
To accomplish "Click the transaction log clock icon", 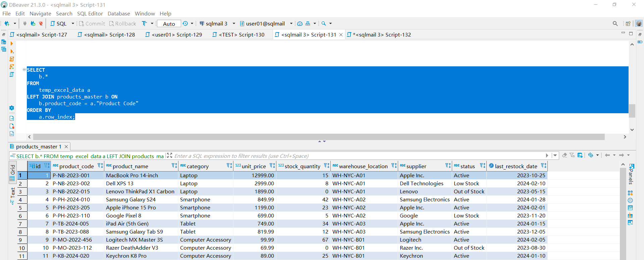I will point(185,23).
